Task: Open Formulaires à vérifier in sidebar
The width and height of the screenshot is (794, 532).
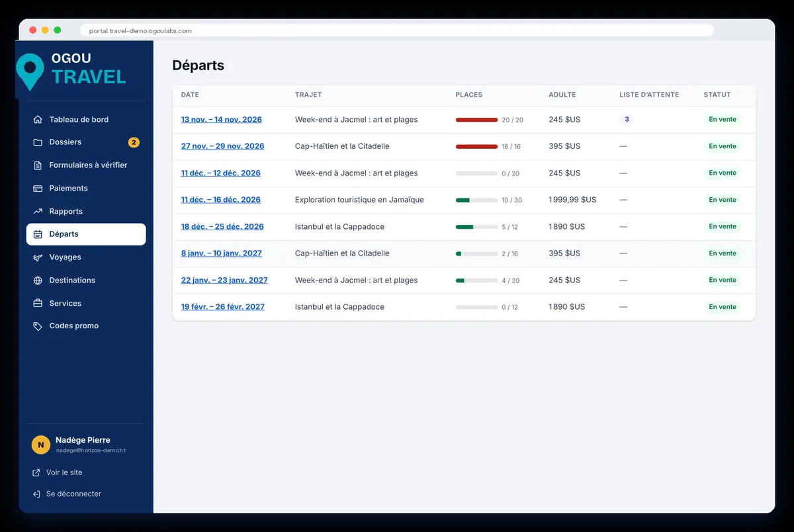Action: tap(86, 165)
